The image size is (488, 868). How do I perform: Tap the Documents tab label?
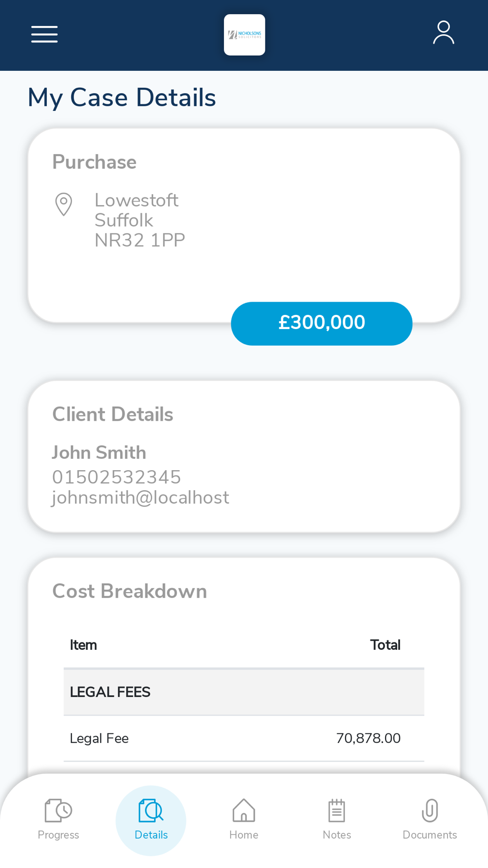[x=429, y=835]
